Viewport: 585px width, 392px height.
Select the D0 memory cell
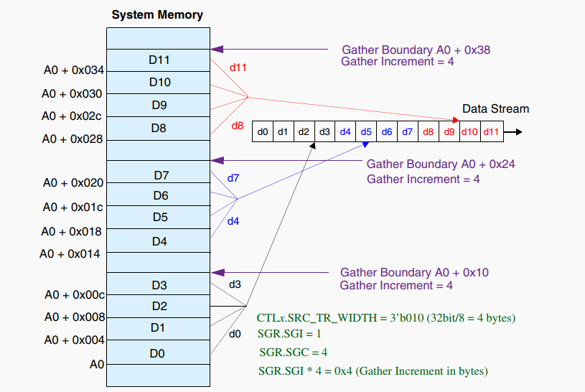tap(158, 352)
